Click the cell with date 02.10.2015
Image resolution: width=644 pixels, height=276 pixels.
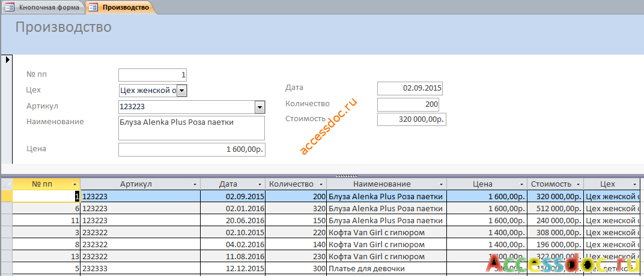[x=233, y=233]
